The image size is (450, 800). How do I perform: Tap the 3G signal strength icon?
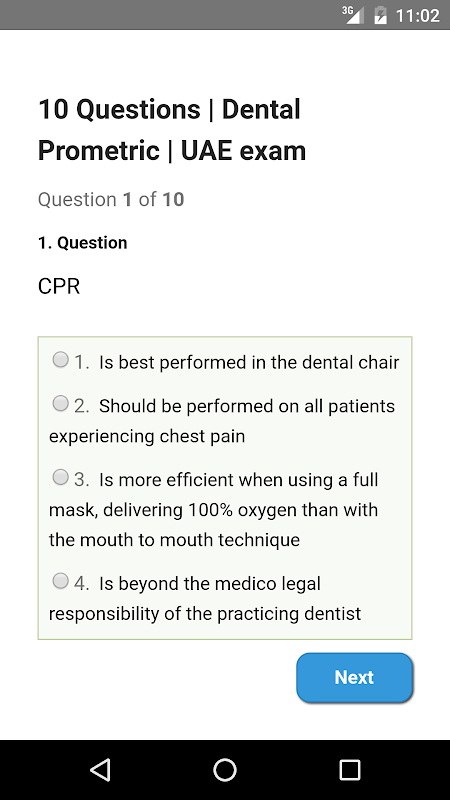point(353,15)
